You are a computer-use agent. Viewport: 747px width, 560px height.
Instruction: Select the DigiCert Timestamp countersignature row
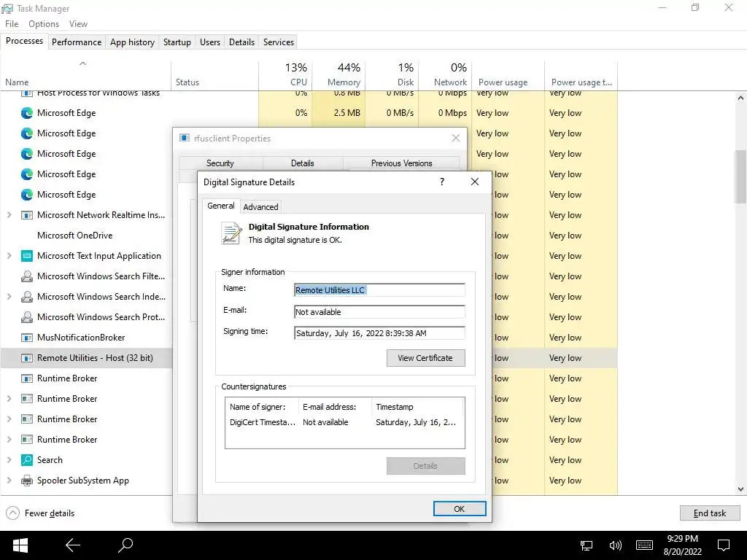[344, 422]
